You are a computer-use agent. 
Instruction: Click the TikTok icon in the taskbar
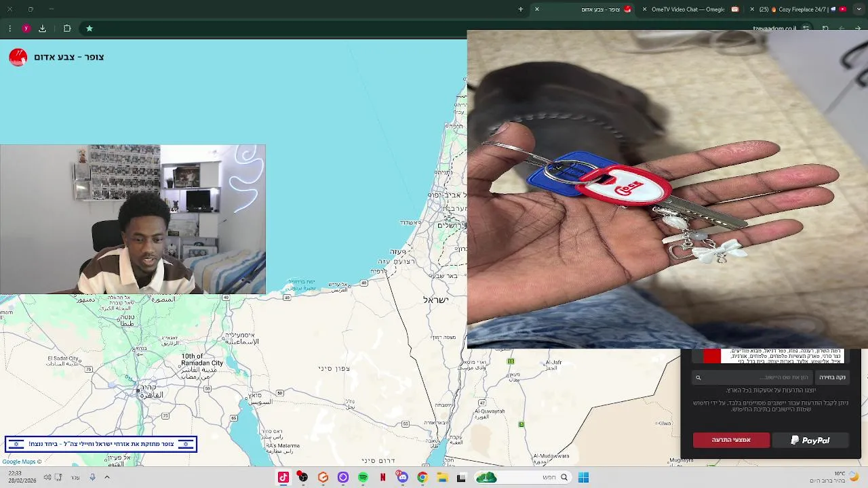(x=283, y=477)
